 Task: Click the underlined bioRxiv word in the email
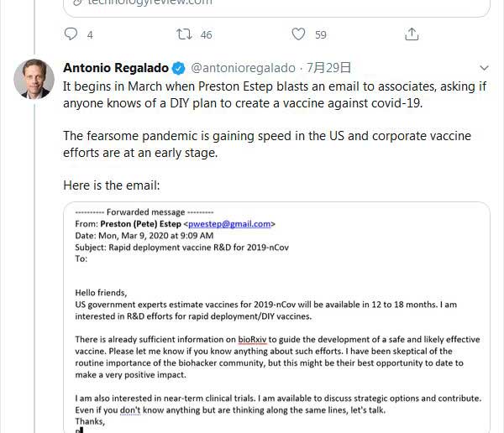253,340
